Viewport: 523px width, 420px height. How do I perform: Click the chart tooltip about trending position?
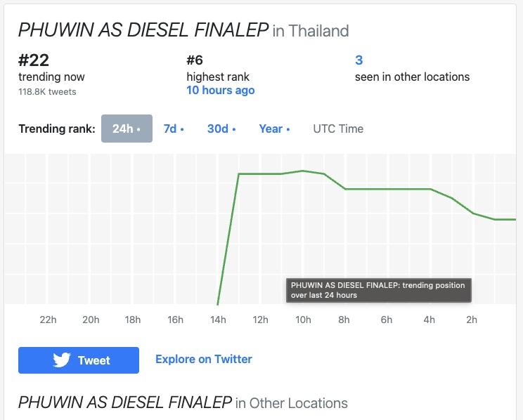(x=377, y=290)
